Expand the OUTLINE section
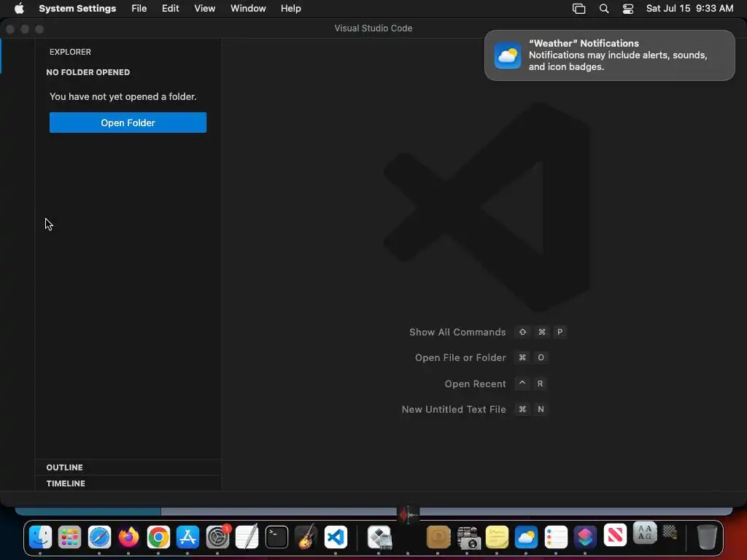The width and height of the screenshot is (747, 560). [x=128, y=467]
